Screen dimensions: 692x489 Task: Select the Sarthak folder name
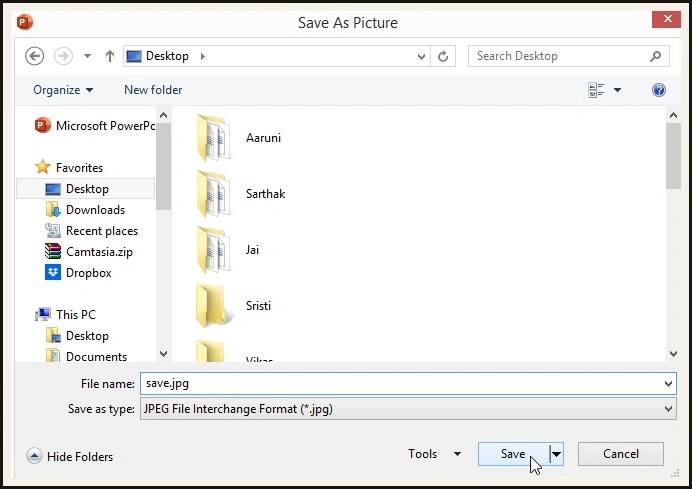coord(265,194)
